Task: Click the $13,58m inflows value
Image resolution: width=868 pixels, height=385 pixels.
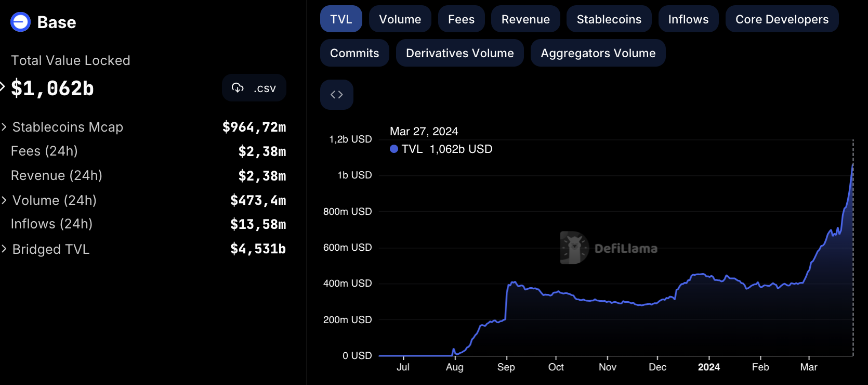Action: point(258,224)
